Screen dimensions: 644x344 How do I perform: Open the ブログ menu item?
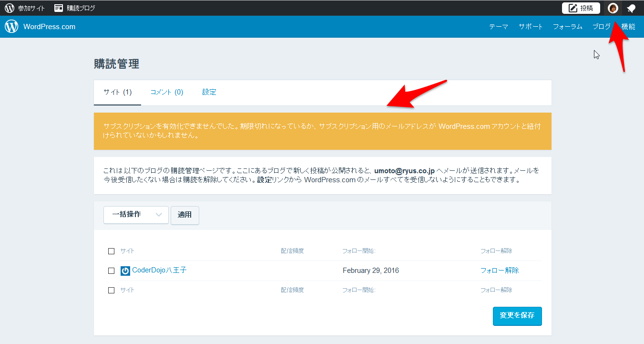pyautogui.click(x=602, y=27)
